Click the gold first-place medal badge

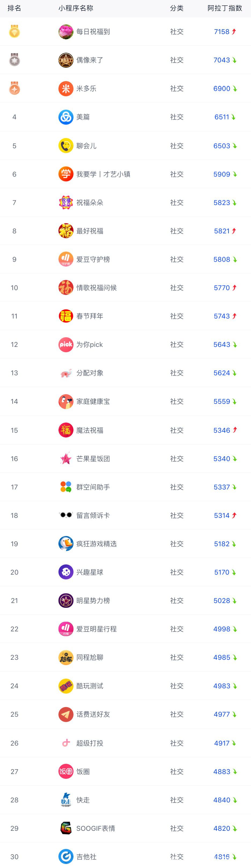[x=14, y=31]
